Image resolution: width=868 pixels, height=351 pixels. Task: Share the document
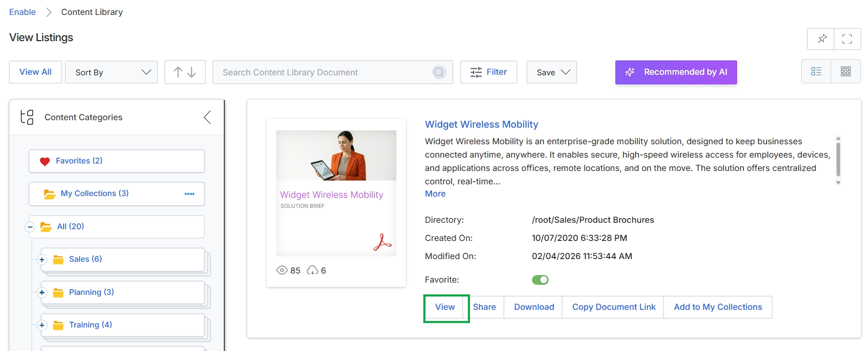click(x=484, y=307)
